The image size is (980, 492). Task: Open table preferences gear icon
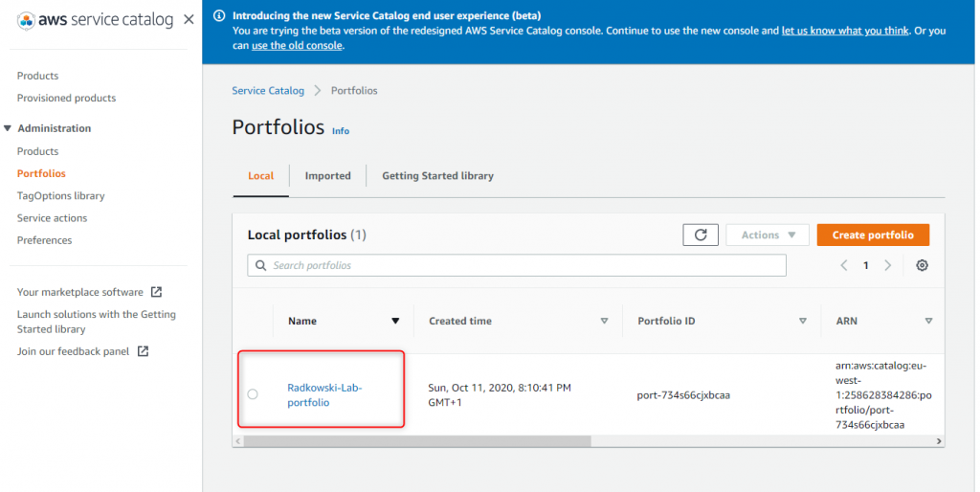pyautogui.click(x=922, y=265)
